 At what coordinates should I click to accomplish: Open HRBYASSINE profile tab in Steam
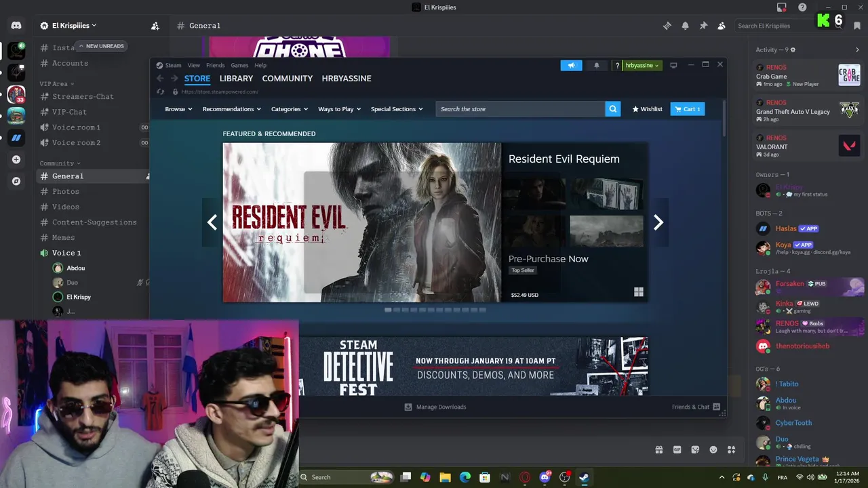(347, 79)
